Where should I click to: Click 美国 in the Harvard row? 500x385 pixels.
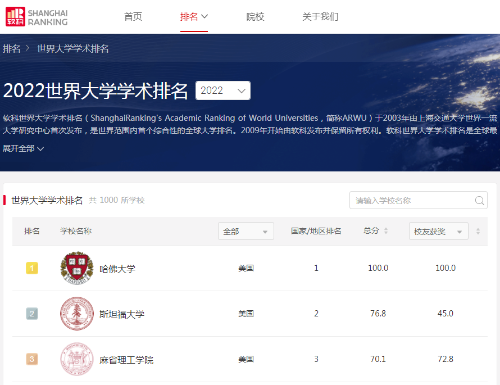[x=246, y=268]
